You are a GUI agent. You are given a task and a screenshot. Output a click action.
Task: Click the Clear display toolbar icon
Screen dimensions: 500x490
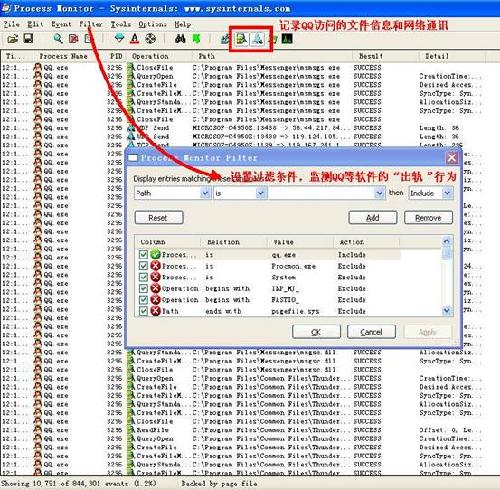pos(88,39)
